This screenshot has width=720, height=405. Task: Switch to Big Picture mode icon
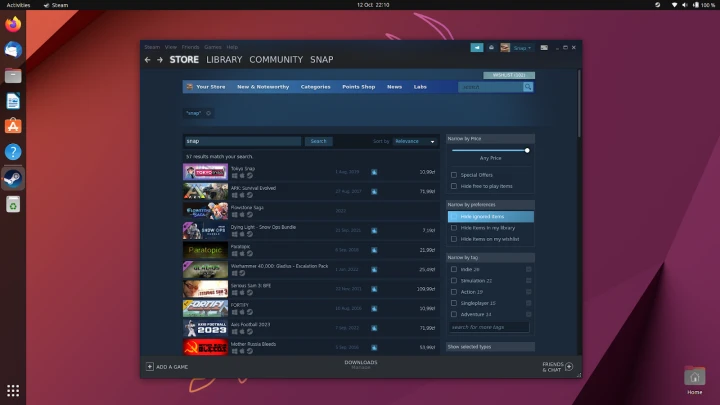(x=544, y=48)
